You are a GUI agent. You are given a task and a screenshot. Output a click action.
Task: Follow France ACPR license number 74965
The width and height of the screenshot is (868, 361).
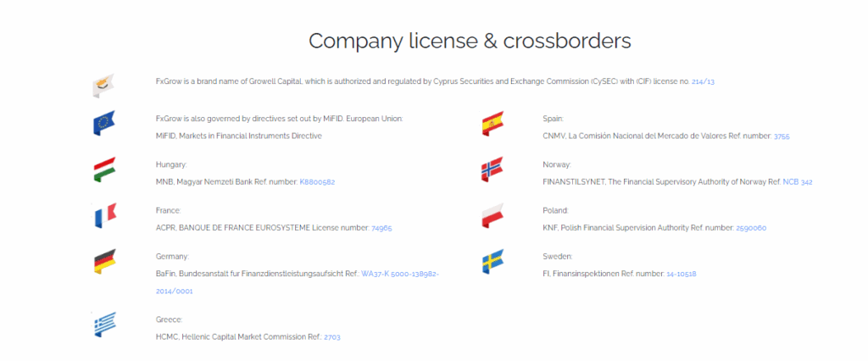(381, 228)
